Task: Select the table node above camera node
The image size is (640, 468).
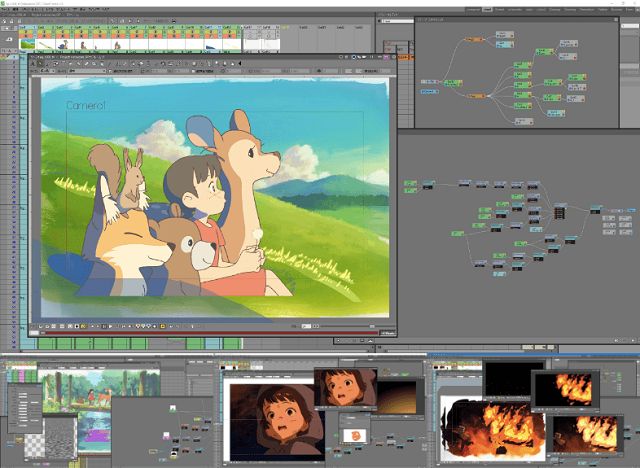Action: coord(430,82)
